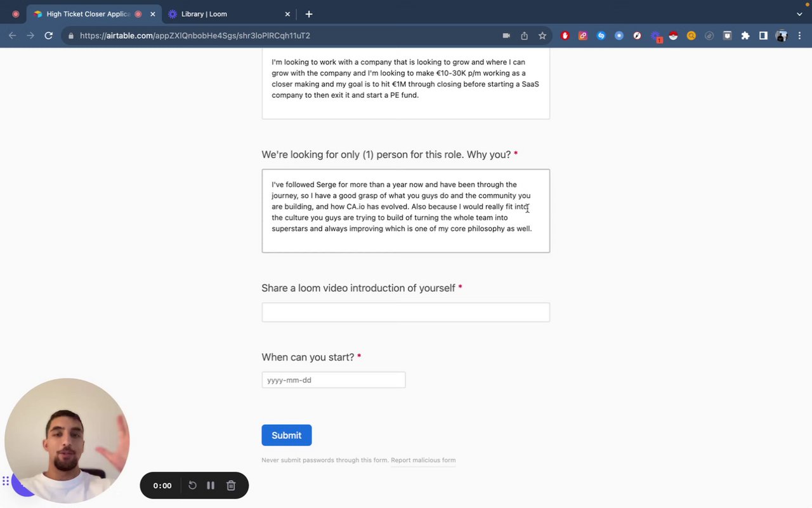Delete the Loom recording with trash icon
This screenshot has width=812, height=508.
click(231, 486)
